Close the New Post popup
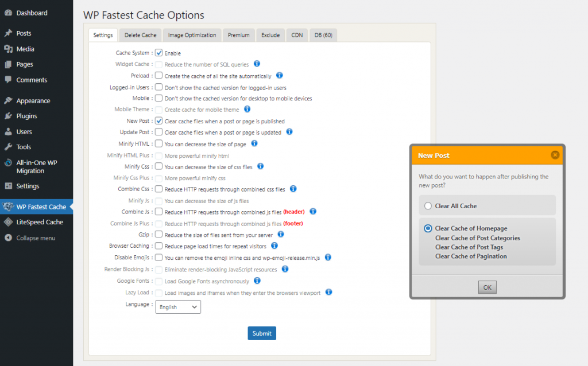Screen dimensions: 588x366 555,154
